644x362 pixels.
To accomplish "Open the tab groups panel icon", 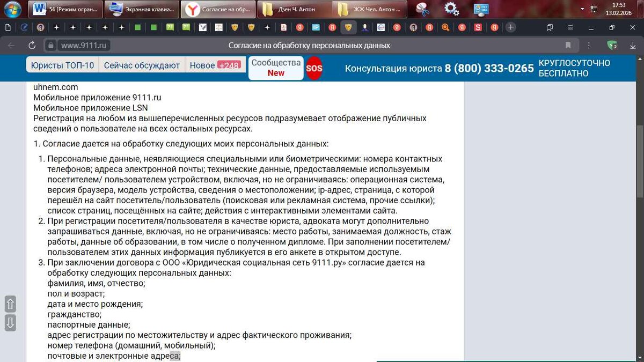I will click(x=550, y=27).
